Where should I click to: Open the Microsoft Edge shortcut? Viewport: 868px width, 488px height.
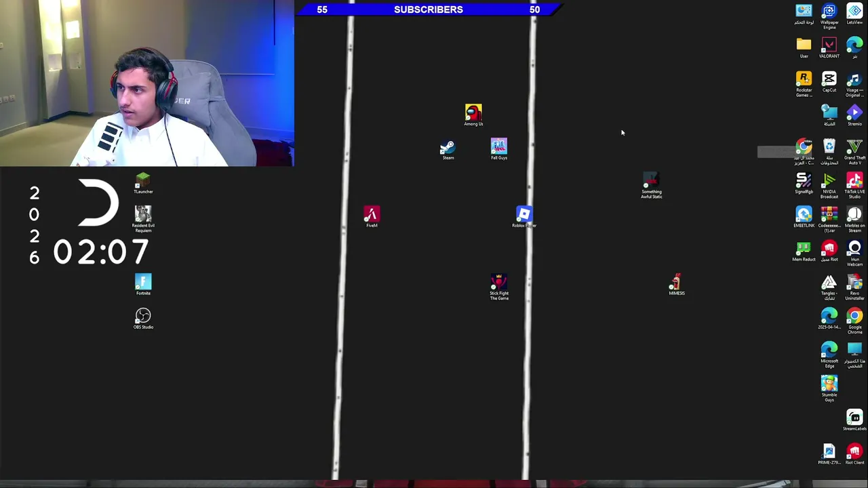829,355
